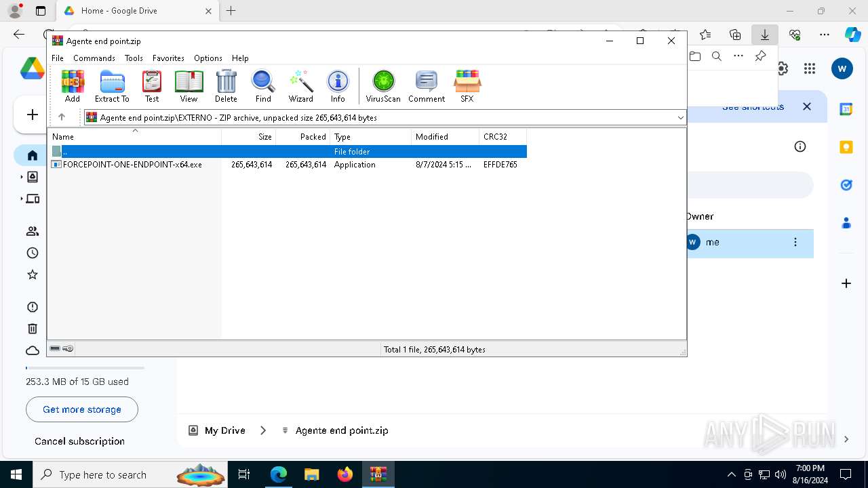This screenshot has height=488, width=868.
Task: Click the Windows Start button
Action: tap(16, 474)
